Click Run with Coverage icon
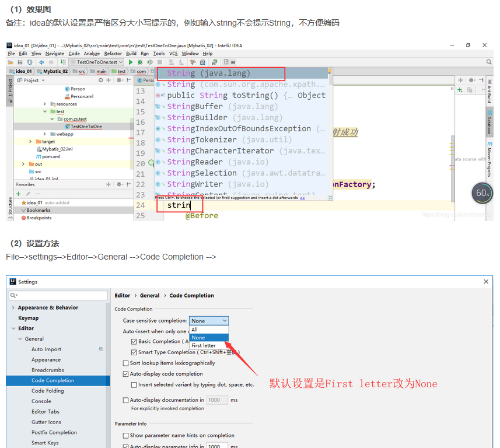Image resolution: width=500 pixels, height=448 pixels. pos(150,62)
